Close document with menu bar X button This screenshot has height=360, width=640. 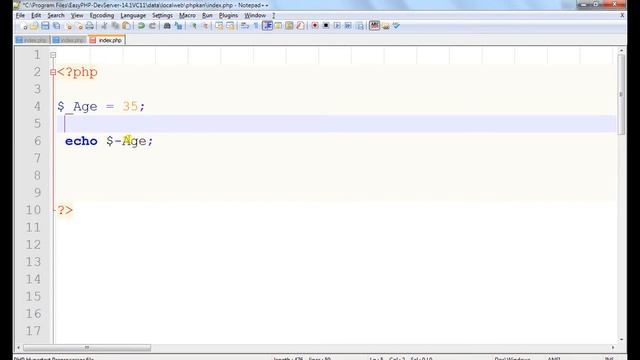click(x=622, y=16)
